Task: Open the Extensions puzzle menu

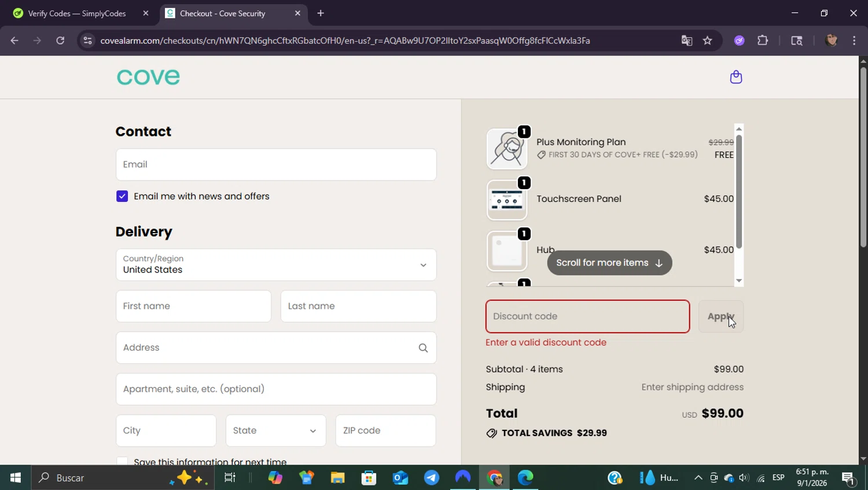Action: click(x=763, y=40)
